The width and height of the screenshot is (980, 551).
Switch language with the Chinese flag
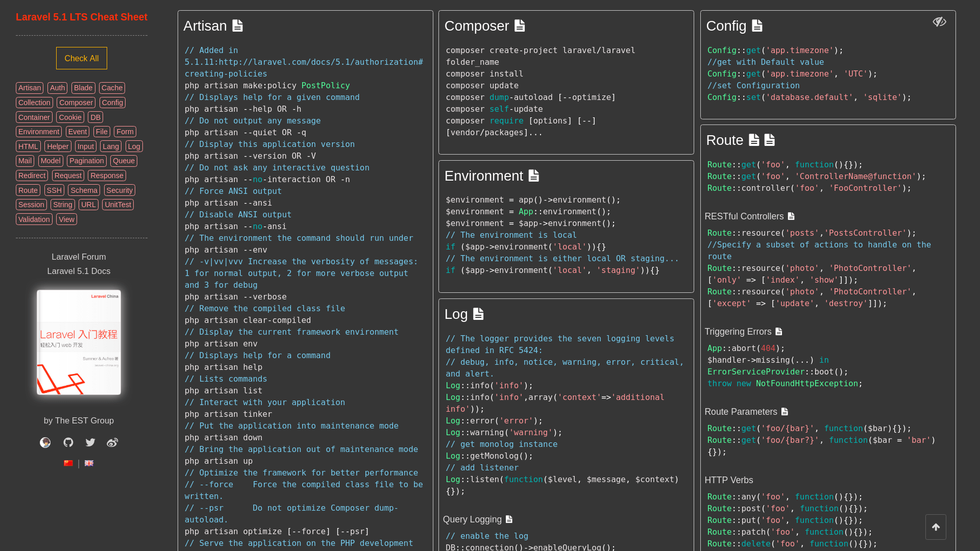68,463
